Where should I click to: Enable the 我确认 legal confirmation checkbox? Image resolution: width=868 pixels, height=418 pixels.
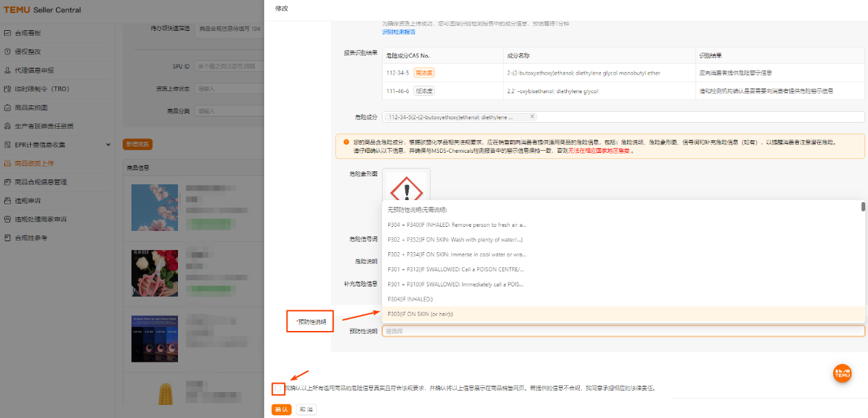(278, 388)
